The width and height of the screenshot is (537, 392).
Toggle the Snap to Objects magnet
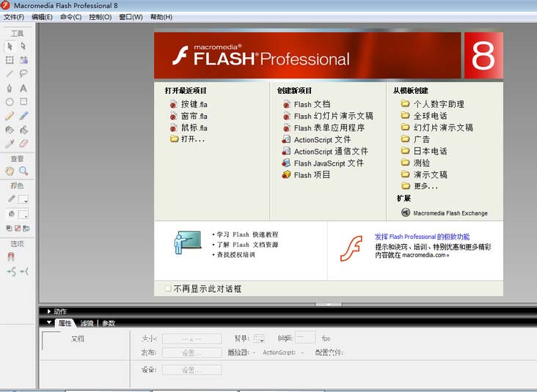tap(10, 256)
